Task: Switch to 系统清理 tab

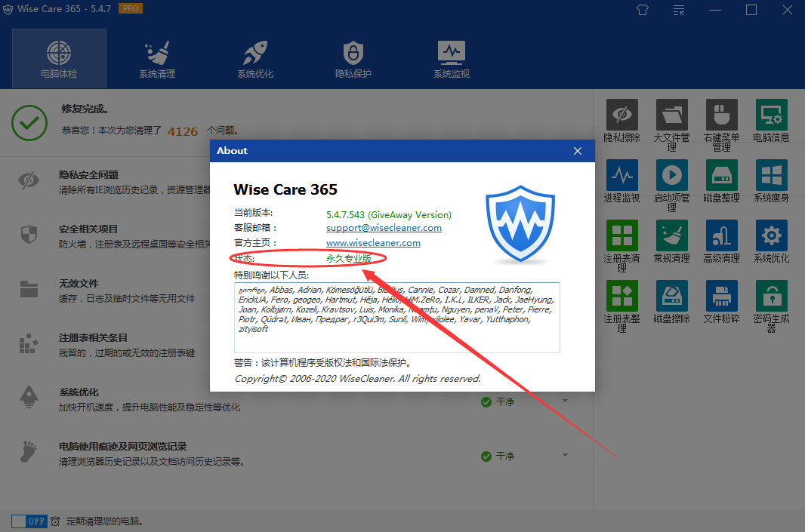Action: tap(157, 59)
